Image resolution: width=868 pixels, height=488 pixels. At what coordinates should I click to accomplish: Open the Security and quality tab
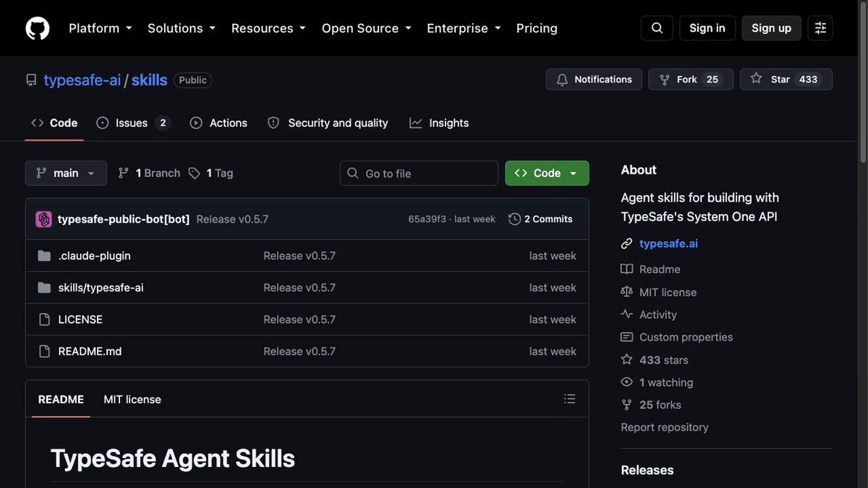[328, 123]
